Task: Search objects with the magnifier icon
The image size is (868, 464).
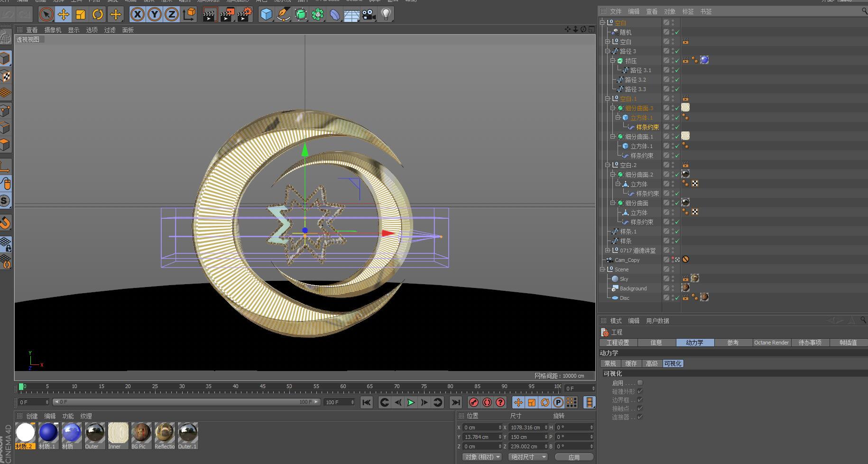Action: point(864,11)
